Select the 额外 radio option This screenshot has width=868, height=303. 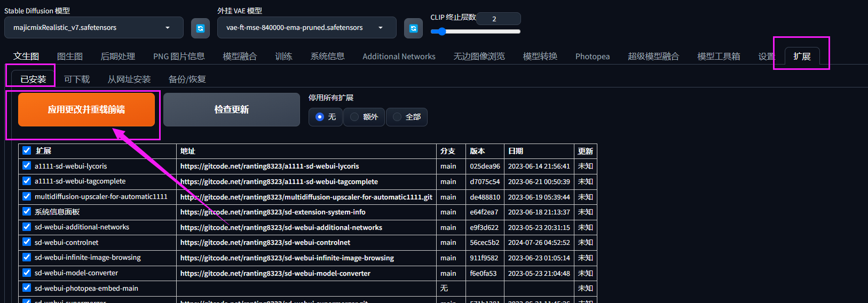pos(364,117)
